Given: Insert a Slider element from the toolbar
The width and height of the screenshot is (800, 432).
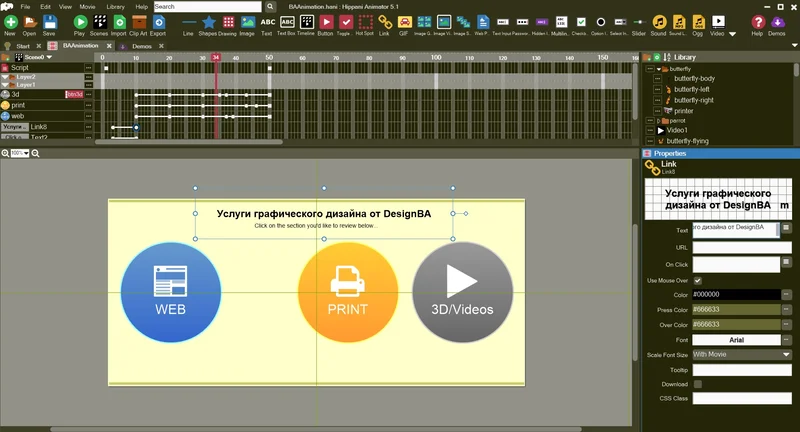Looking at the screenshot, I should pyautogui.click(x=639, y=25).
